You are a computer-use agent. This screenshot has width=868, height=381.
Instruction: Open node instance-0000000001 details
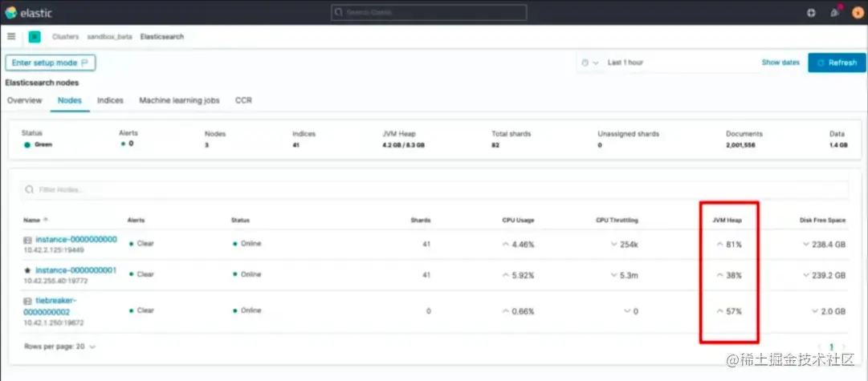[75, 270]
